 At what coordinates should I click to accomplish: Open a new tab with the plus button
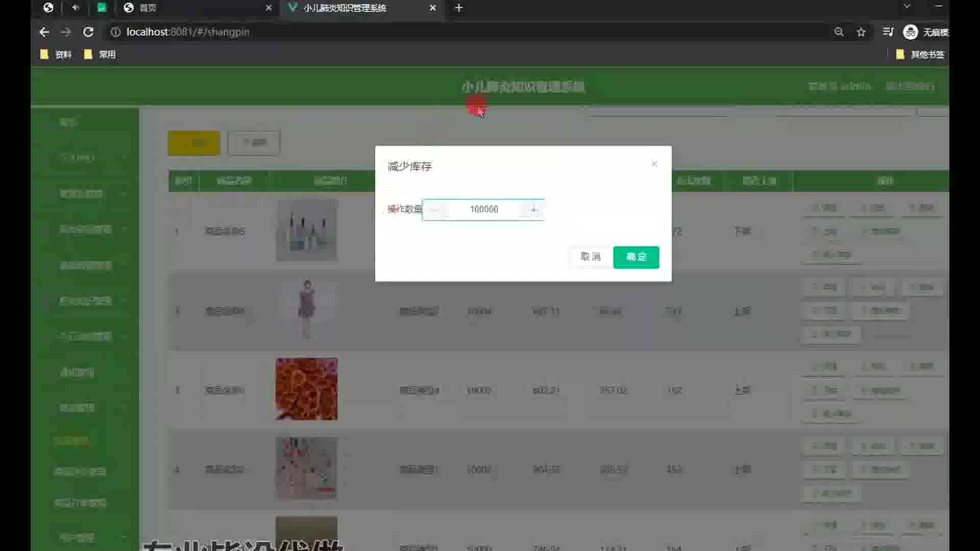click(459, 8)
